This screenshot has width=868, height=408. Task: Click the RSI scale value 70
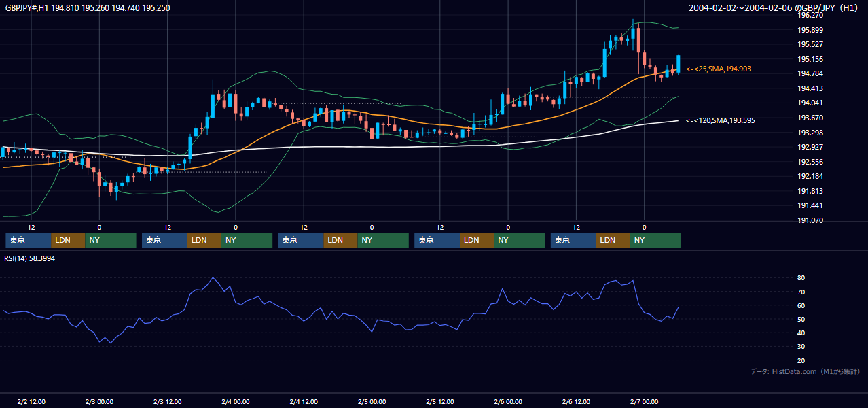801,292
